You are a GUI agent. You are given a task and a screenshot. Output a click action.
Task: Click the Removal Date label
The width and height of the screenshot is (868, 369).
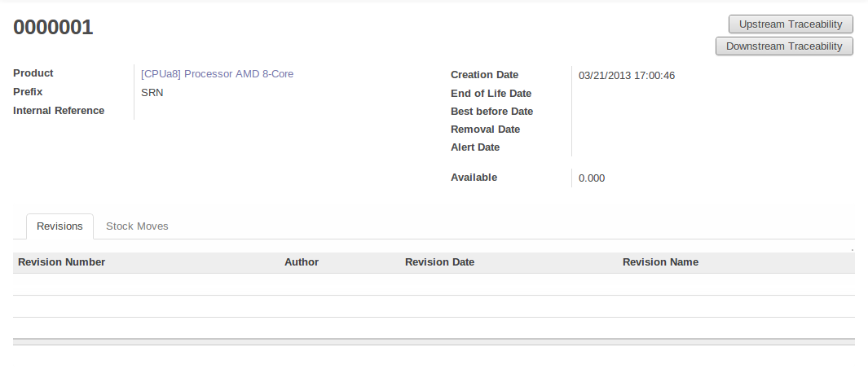click(x=485, y=130)
